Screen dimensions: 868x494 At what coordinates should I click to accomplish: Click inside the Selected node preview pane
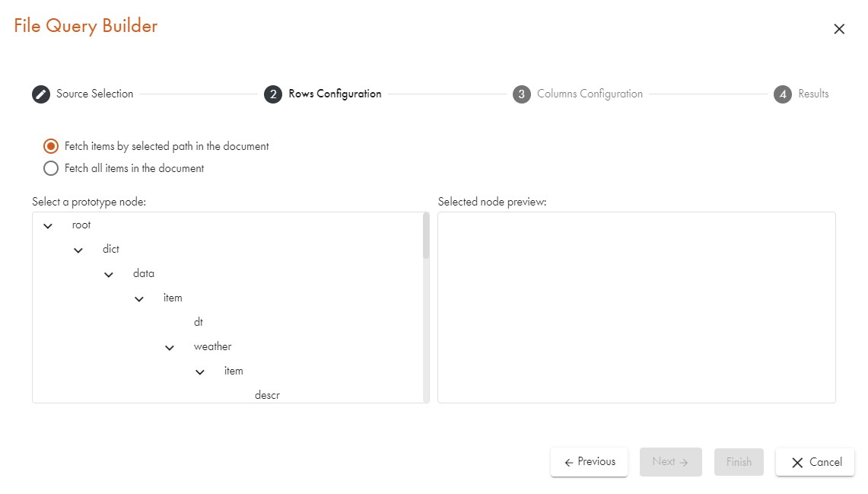[x=636, y=307]
